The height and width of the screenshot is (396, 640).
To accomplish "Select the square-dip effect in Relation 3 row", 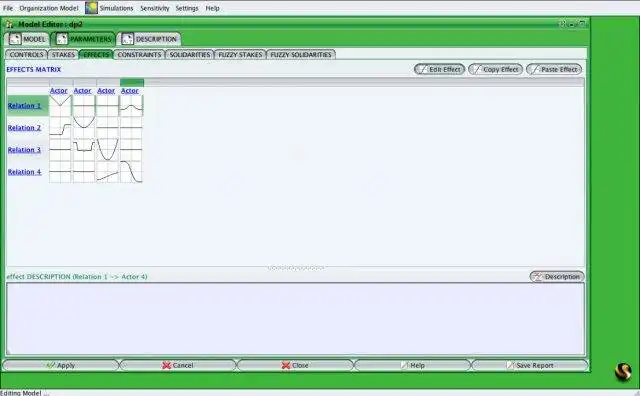I will click(x=84, y=150).
